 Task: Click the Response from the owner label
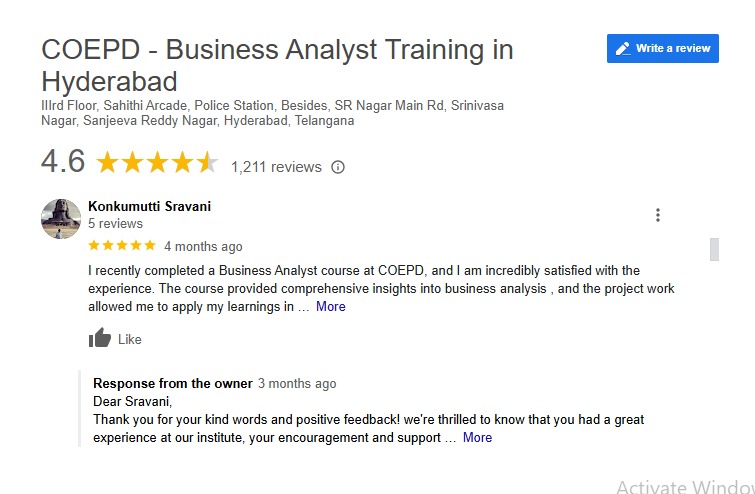172,384
